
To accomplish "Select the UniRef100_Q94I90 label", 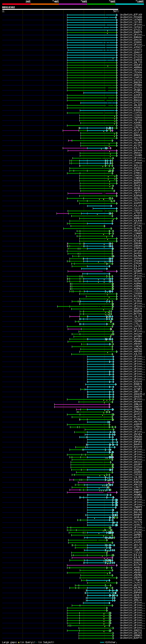I will [x=131, y=40].
